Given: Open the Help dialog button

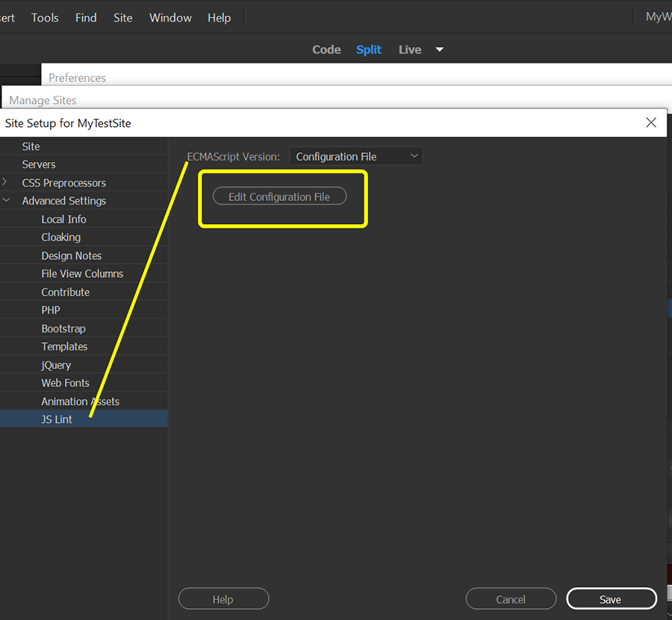Looking at the screenshot, I should tap(223, 598).
